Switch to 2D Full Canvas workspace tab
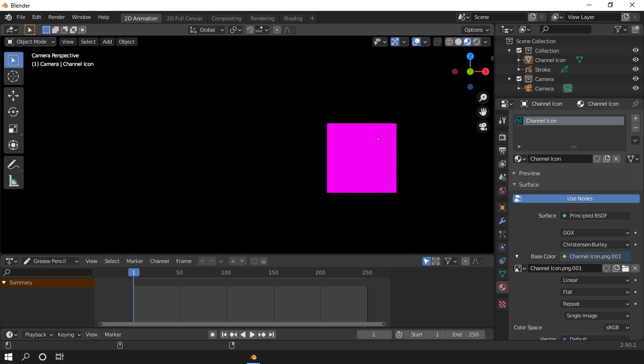The width and height of the screenshot is (644, 364). point(184,18)
